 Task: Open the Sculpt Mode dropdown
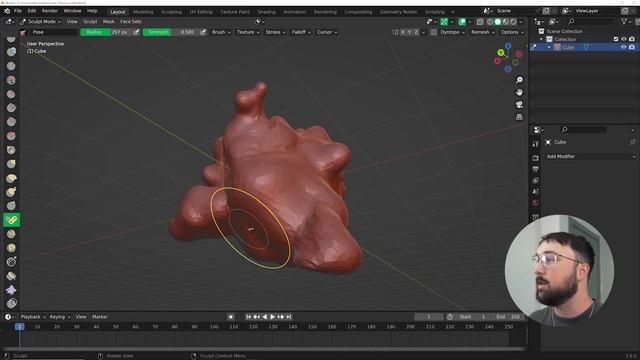(x=40, y=22)
